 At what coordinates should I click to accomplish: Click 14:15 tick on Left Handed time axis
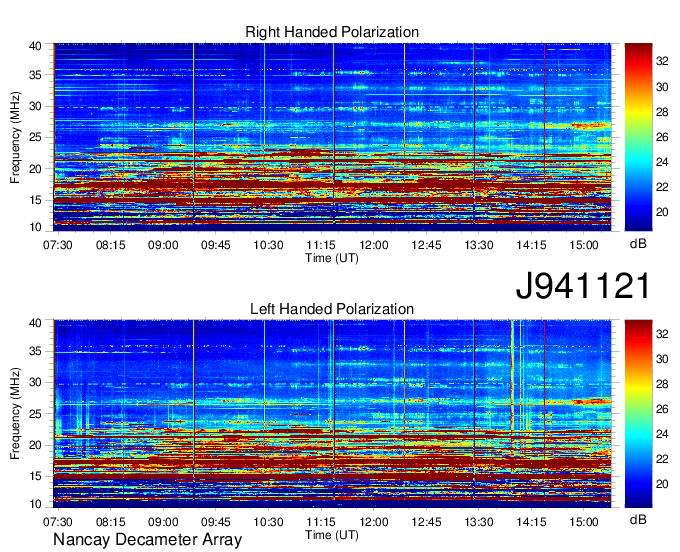[531, 521]
